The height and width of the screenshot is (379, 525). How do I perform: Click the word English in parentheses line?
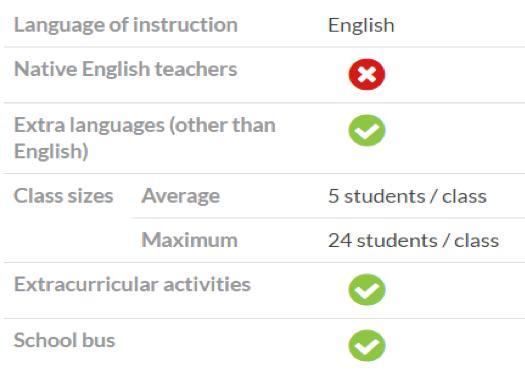pos(51,151)
